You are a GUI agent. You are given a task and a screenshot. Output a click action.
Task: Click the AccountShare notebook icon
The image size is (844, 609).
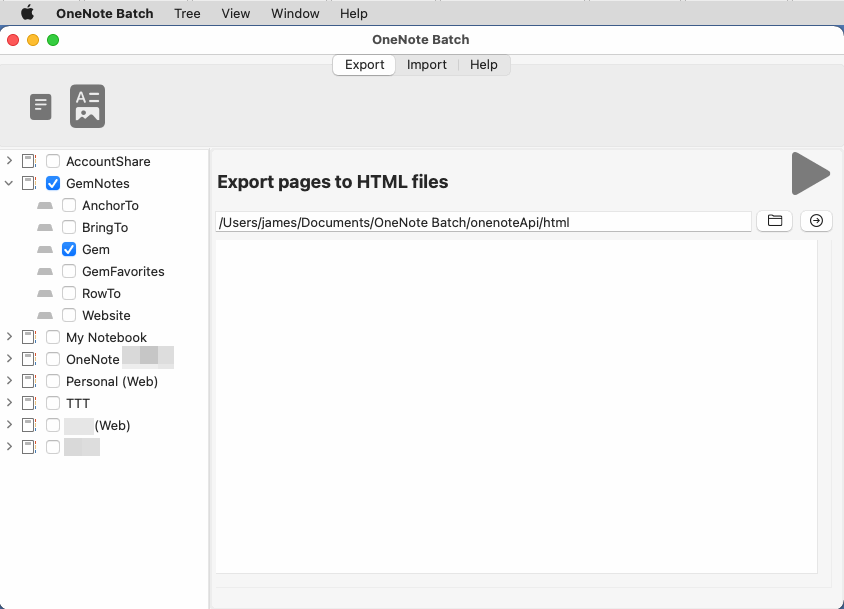(29, 161)
